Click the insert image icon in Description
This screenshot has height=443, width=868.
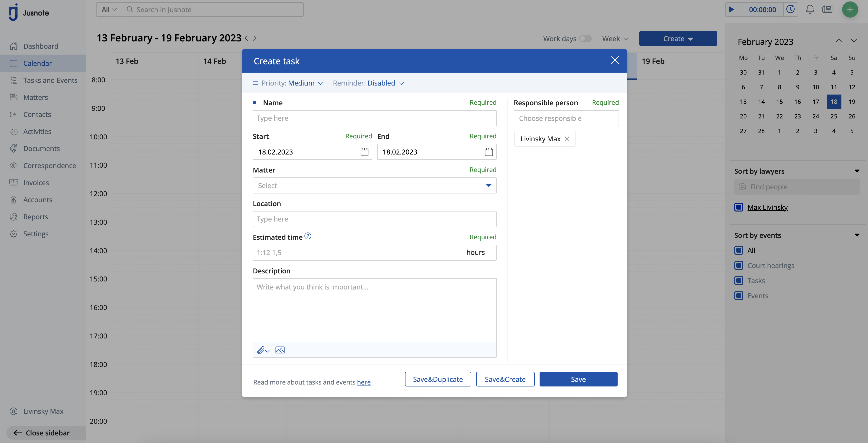(280, 350)
